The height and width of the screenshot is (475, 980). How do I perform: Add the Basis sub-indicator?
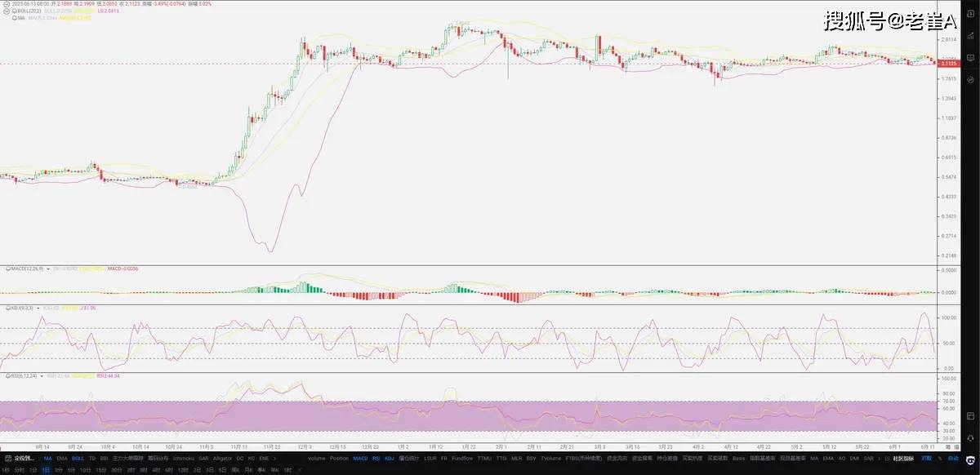(x=738, y=459)
